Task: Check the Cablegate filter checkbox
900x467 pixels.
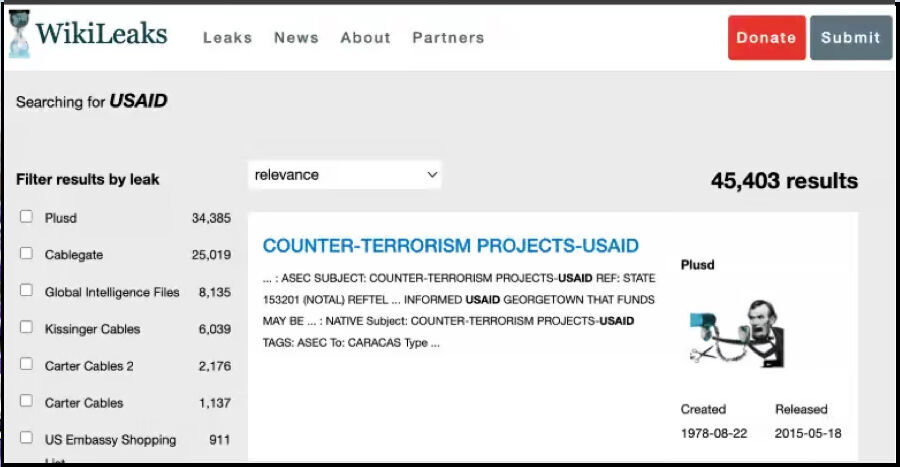Action: point(26,253)
